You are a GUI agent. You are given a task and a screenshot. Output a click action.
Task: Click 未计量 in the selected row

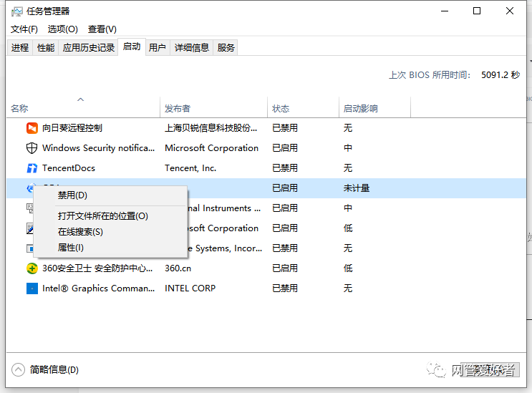[357, 188]
